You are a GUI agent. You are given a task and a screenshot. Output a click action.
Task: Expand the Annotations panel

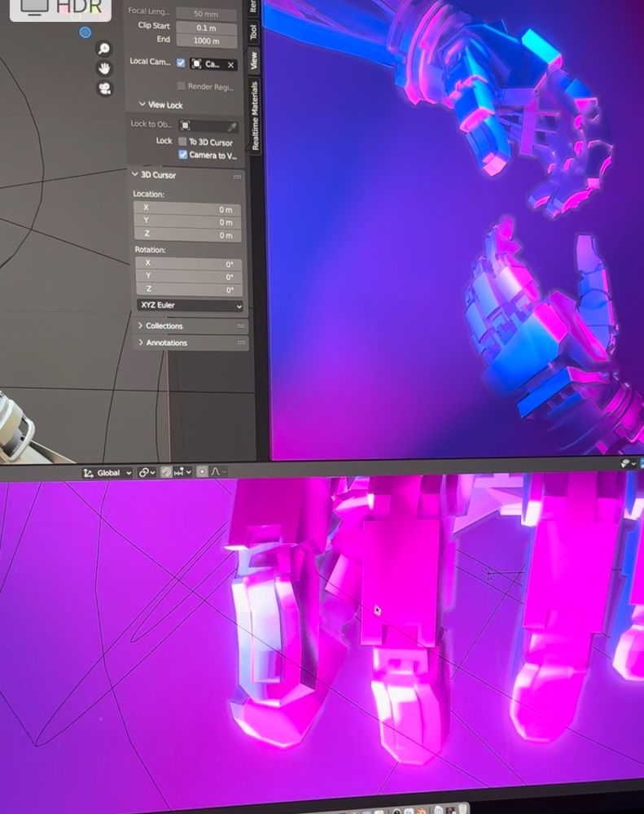(141, 343)
